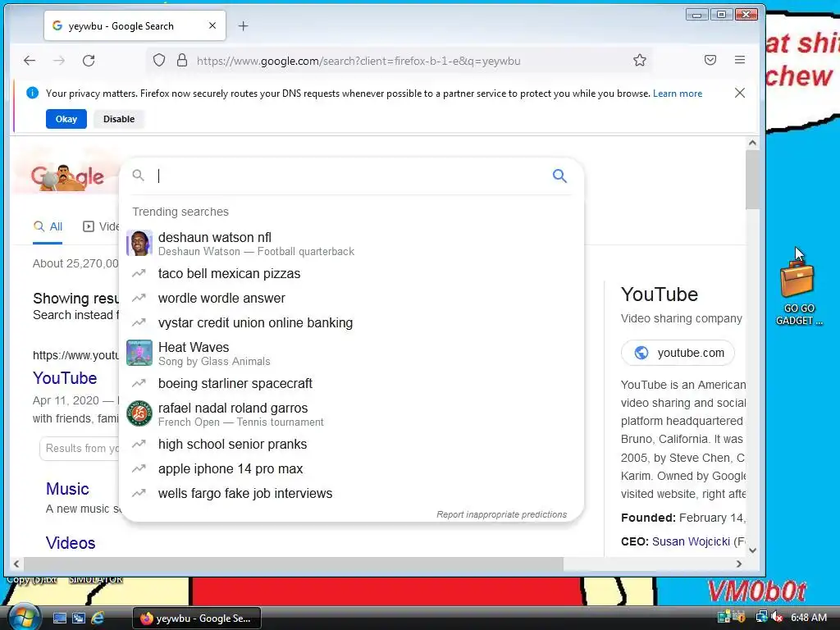This screenshot has height=630, width=840.
Task: Click the vertical scrollbar thumb
Action: pyautogui.click(x=752, y=180)
